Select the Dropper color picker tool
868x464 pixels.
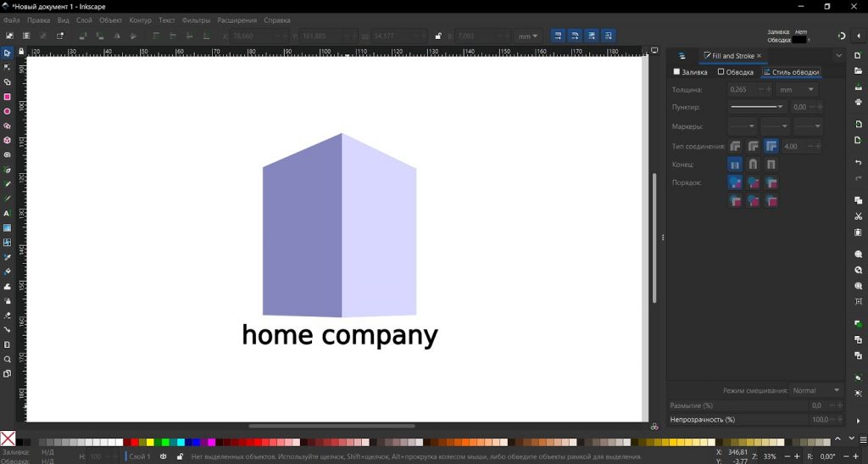7,257
